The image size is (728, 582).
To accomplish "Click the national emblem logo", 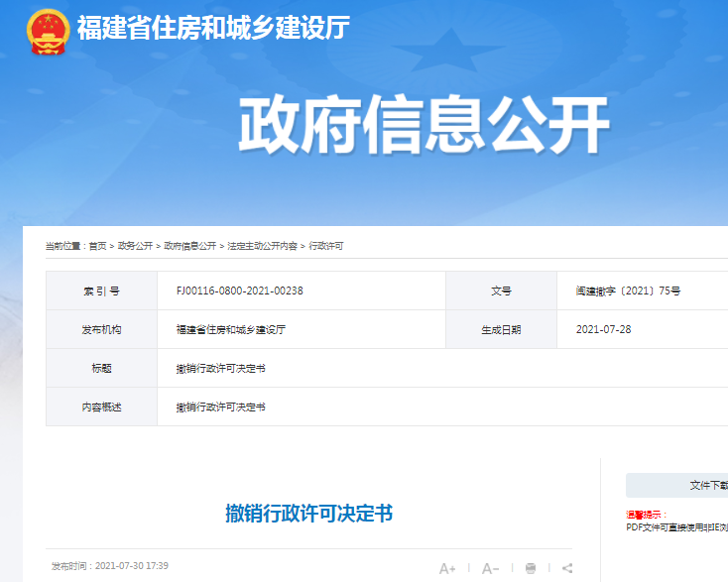I will (x=49, y=32).
